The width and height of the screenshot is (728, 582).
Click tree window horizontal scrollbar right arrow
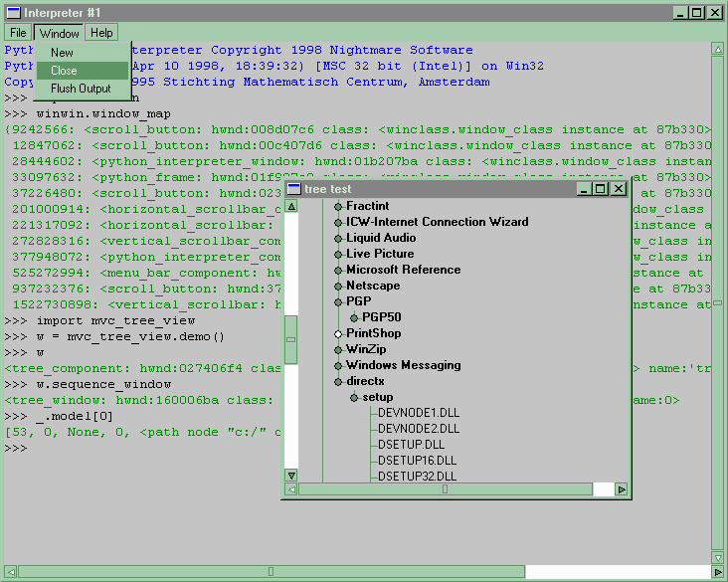click(x=622, y=489)
